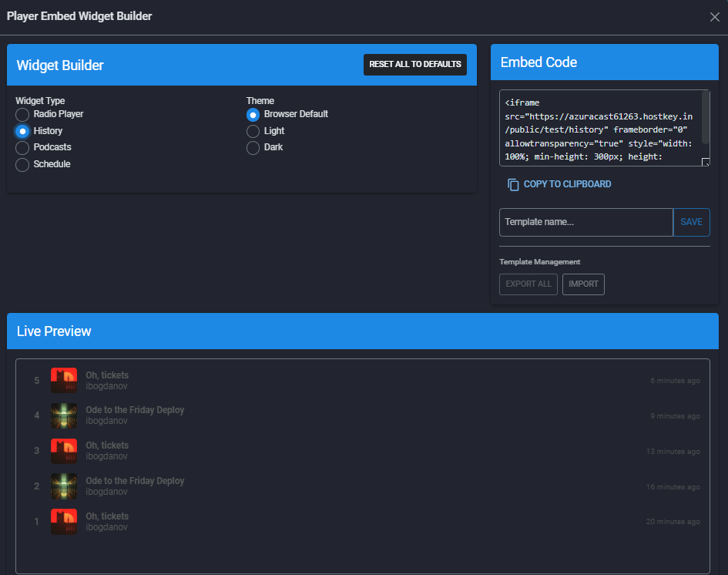Click album art of track number 4
Viewport: 728px width, 575px height.
click(64, 416)
